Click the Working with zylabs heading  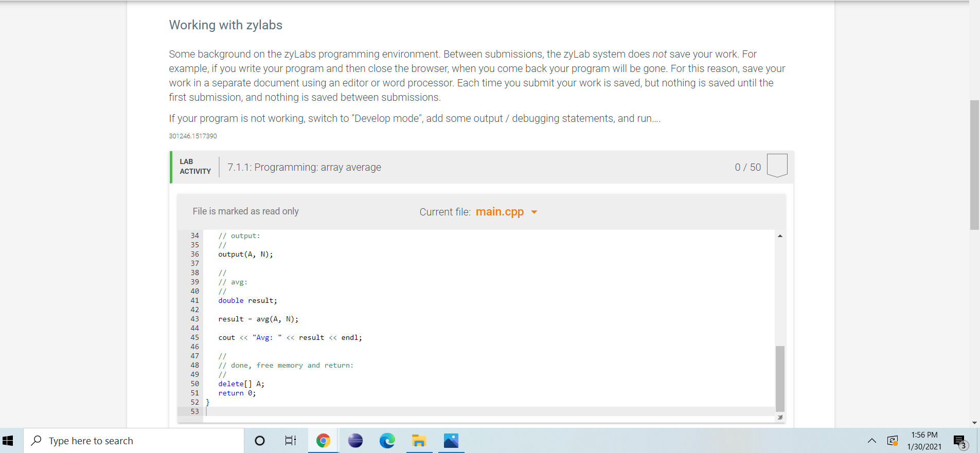pos(226,25)
